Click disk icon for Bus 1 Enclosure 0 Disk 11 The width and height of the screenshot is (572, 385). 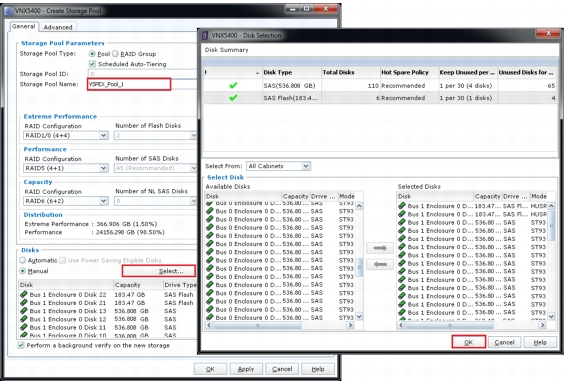(x=24, y=327)
